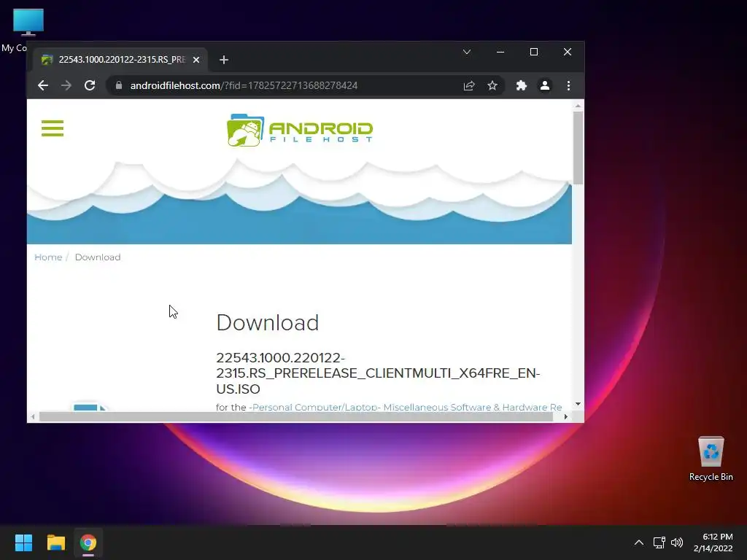The width and height of the screenshot is (747, 560).
Task: Click the scroll right arrow
Action: [565, 416]
